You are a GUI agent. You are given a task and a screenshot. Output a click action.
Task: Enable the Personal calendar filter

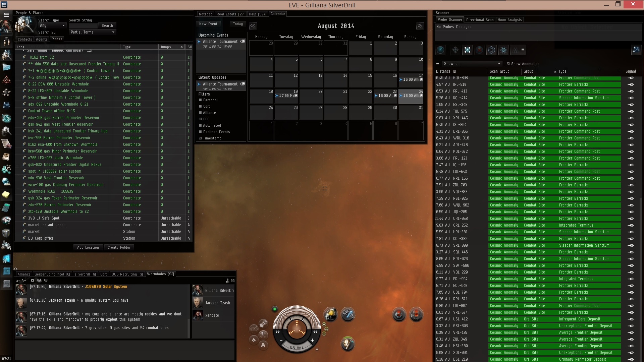click(x=200, y=100)
